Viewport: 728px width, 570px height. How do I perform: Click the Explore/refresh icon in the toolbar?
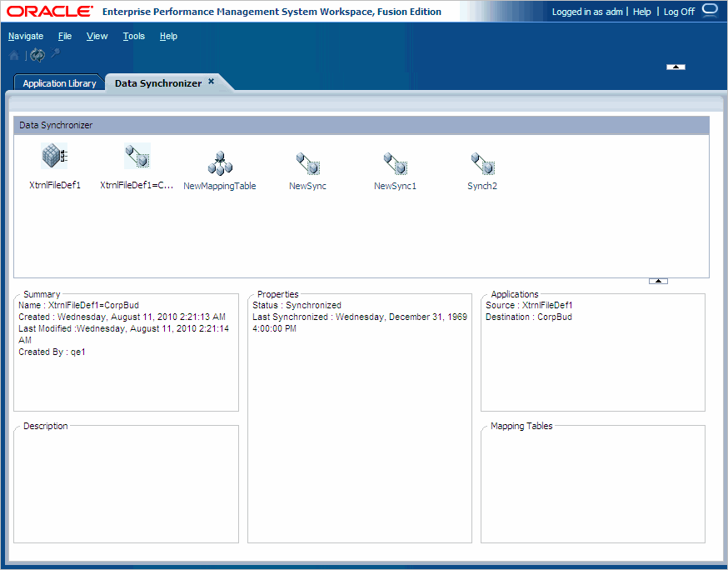pyautogui.click(x=37, y=54)
